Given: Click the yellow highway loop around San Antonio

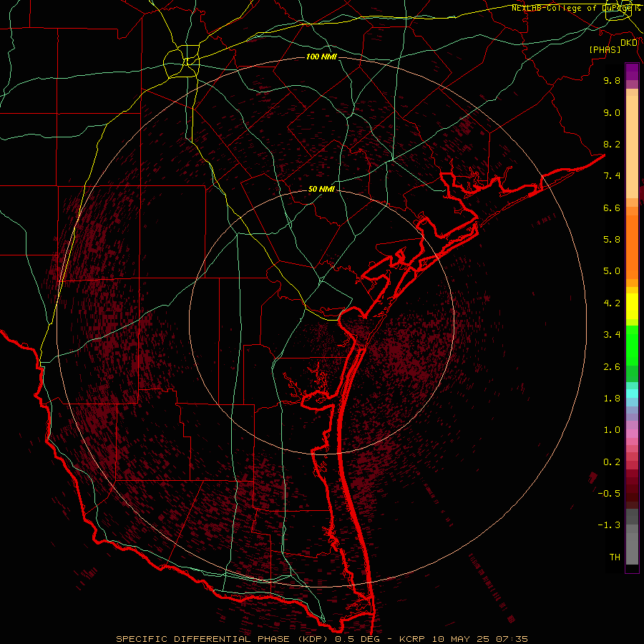Looking at the screenshot, I should (x=181, y=62).
